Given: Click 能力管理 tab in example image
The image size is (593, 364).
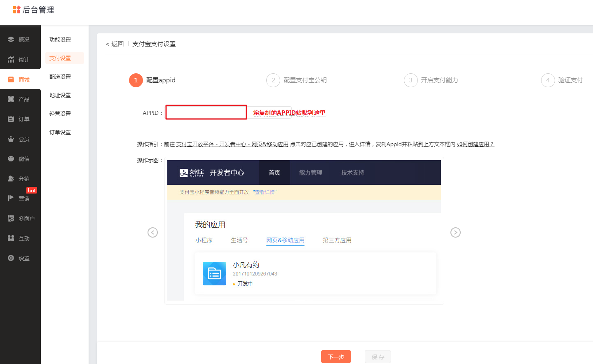Looking at the screenshot, I should point(311,173).
